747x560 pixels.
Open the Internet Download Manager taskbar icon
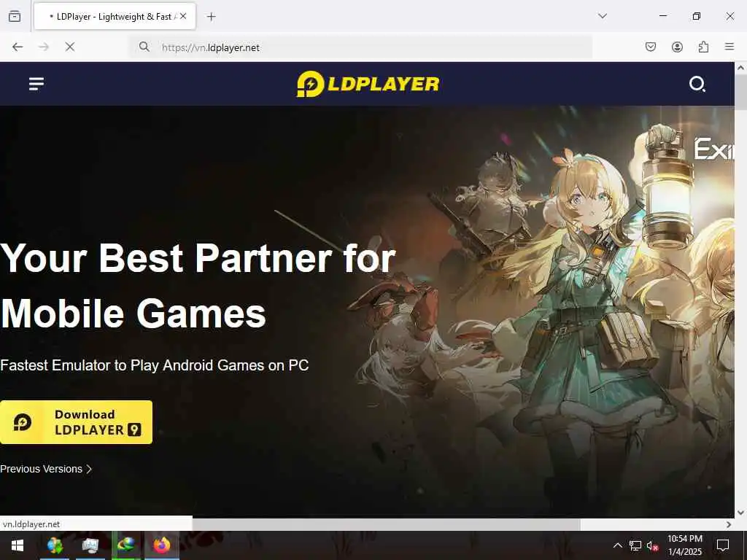[126, 545]
